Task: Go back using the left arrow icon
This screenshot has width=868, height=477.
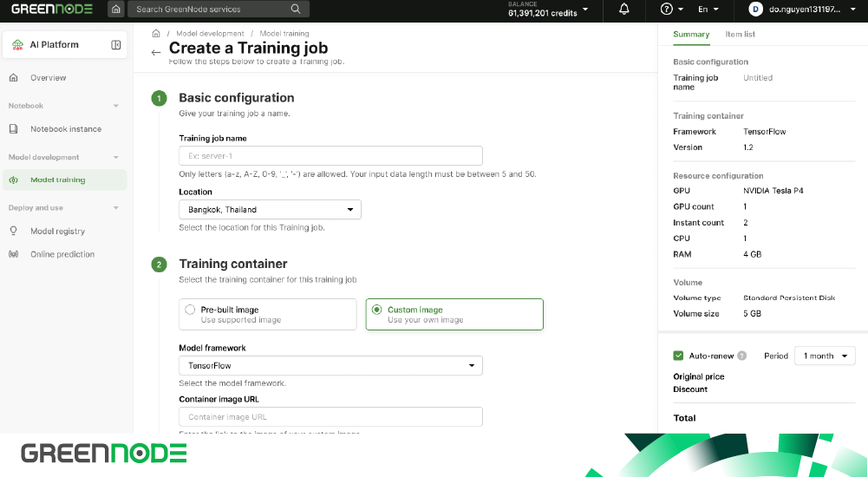Action: point(155,53)
